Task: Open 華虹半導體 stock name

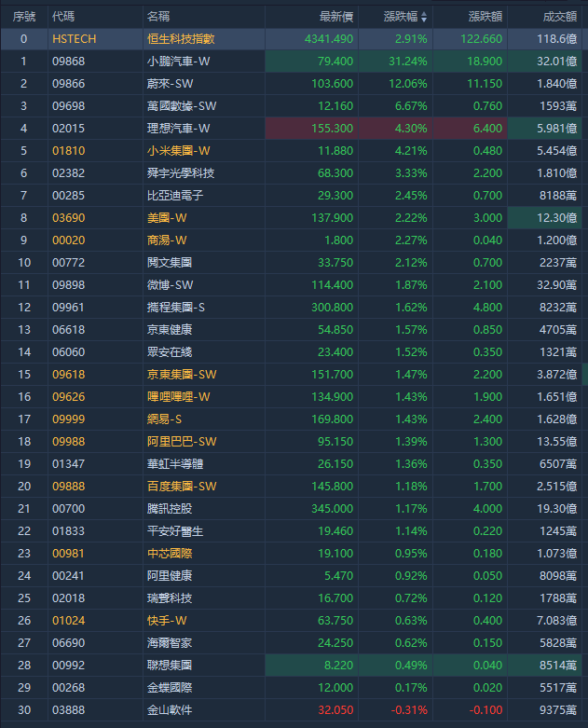Action: tap(175, 463)
